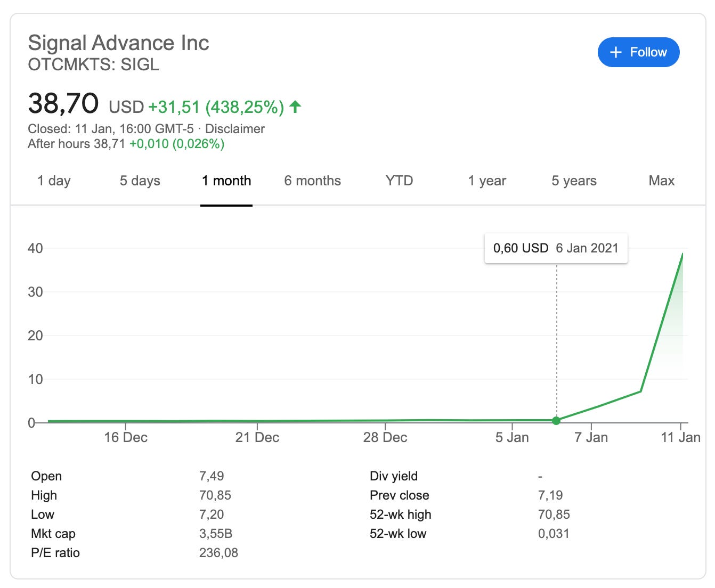Click the Prev close value 7,19
Image resolution: width=715 pixels, height=588 pixels.
550,495
